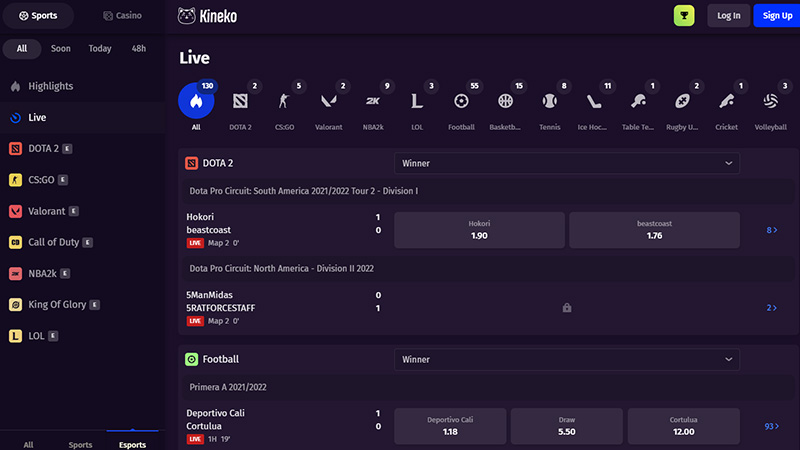Switch to bottom All tab
The image size is (800, 450).
29,444
